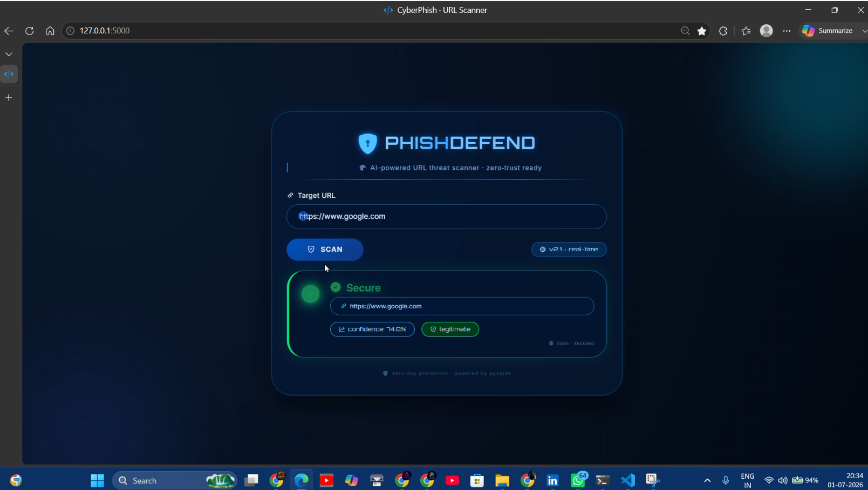Click the green check circle in the result card

pyautogui.click(x=310, y=294)
